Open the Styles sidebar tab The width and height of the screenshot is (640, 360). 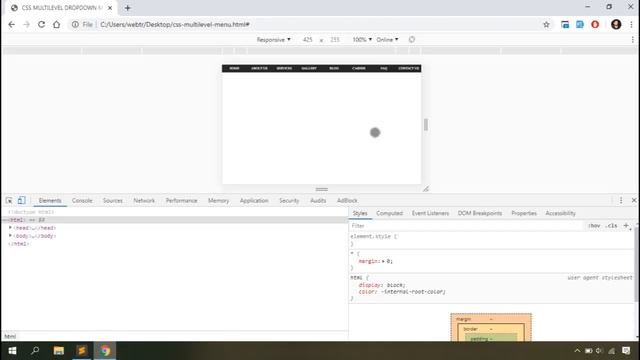(x=360, y=213)
